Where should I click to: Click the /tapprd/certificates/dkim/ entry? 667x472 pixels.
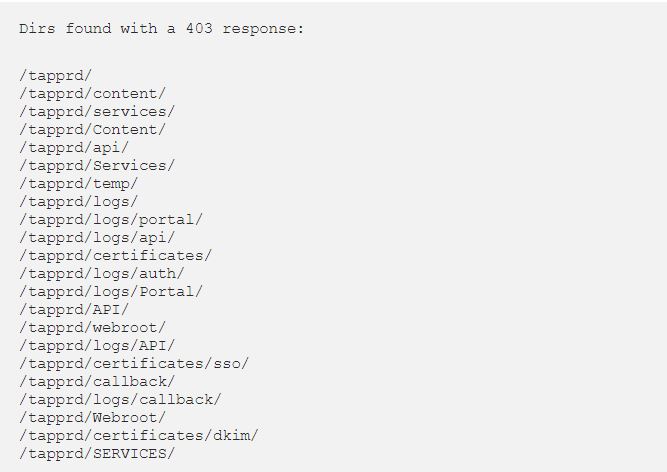coord(138,436)
